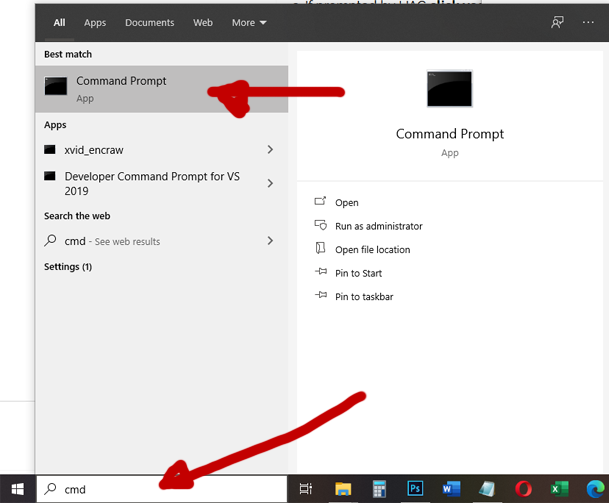The height and width of the screenshot is (503, 609).
Task: Open the More filter dropdown
Action: (249, 23)
